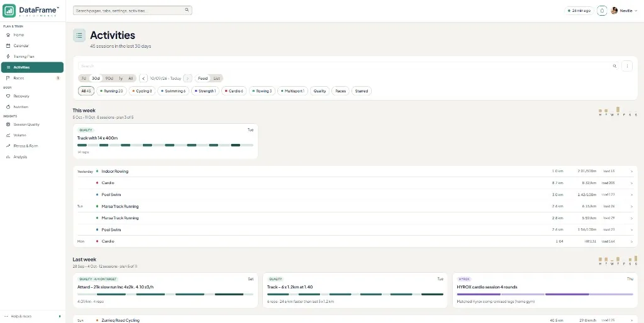The width and height of the screenshot is (644, 323).
Task: Click the 26 min ago sync status
Action: 579,11
